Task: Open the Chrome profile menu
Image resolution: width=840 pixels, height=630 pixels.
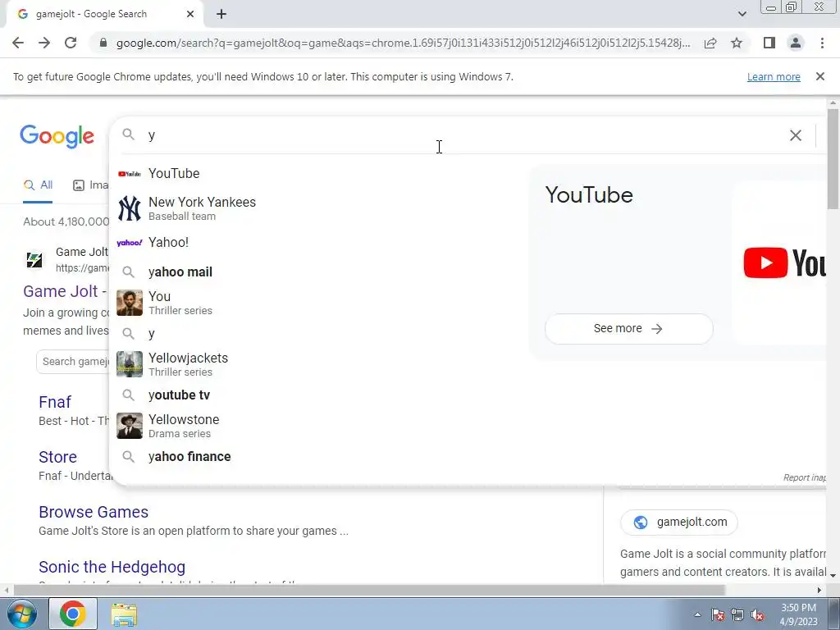Action: [796, 43]
